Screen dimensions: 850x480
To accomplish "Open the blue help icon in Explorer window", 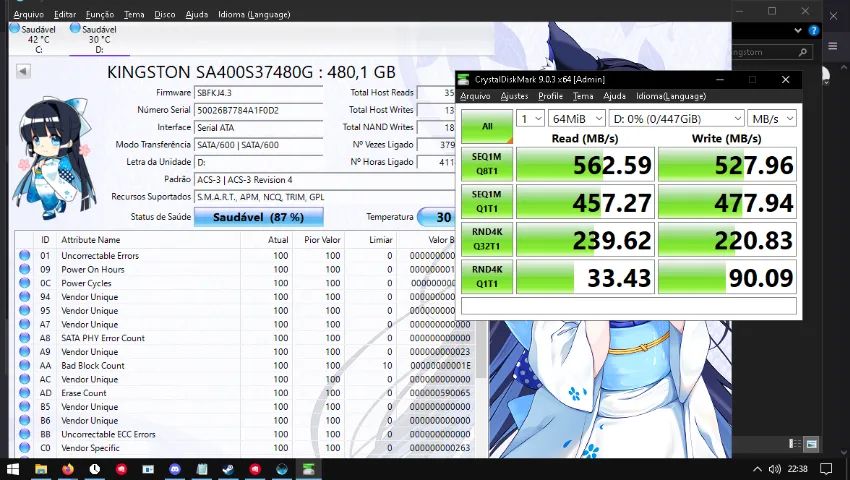I will click(814, 31).
